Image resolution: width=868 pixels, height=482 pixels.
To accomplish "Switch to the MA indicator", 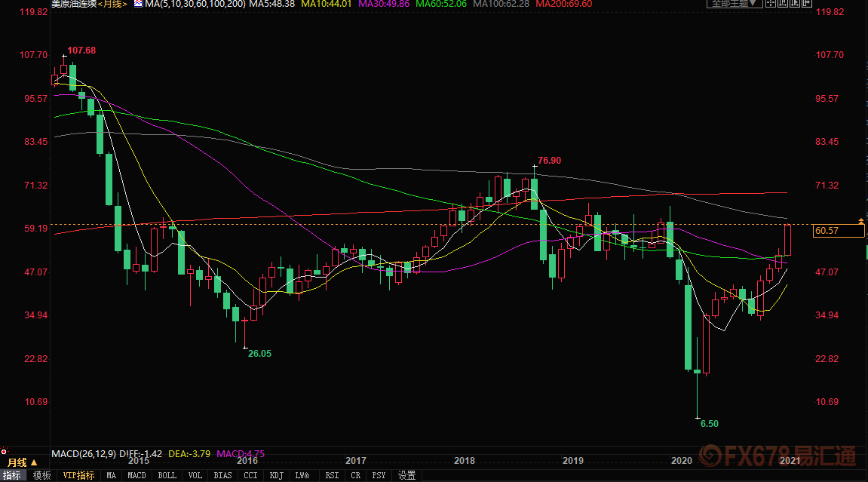I will click(112, 475).
